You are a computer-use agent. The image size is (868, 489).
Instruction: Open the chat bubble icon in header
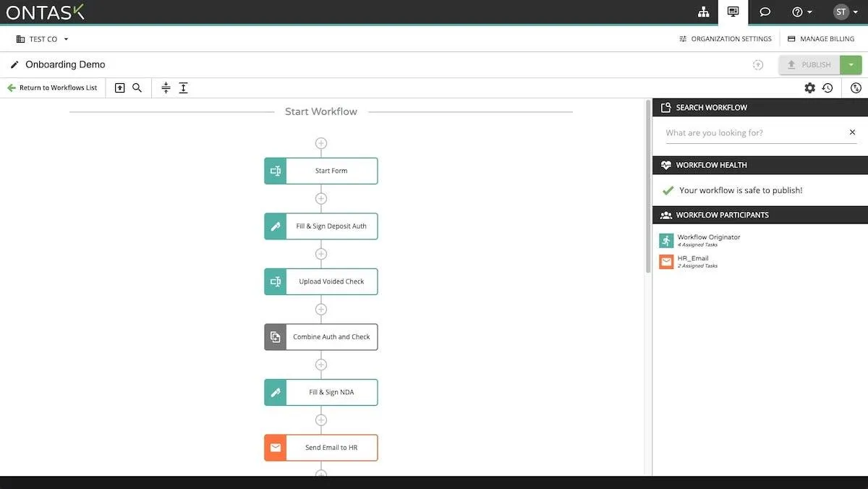(765, 12)
